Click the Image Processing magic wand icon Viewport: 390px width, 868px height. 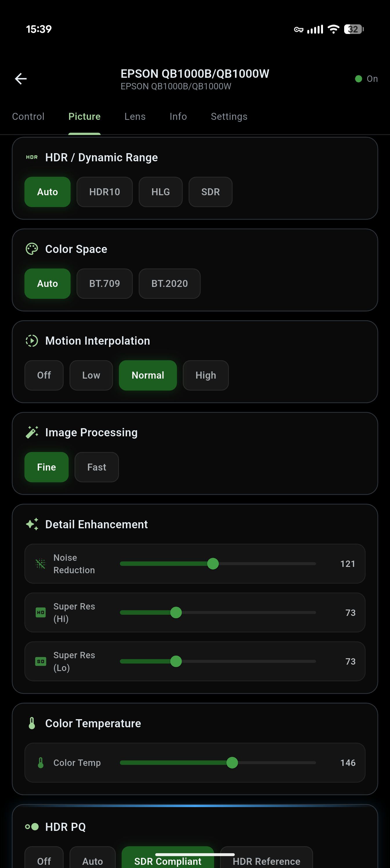point(31,432)
